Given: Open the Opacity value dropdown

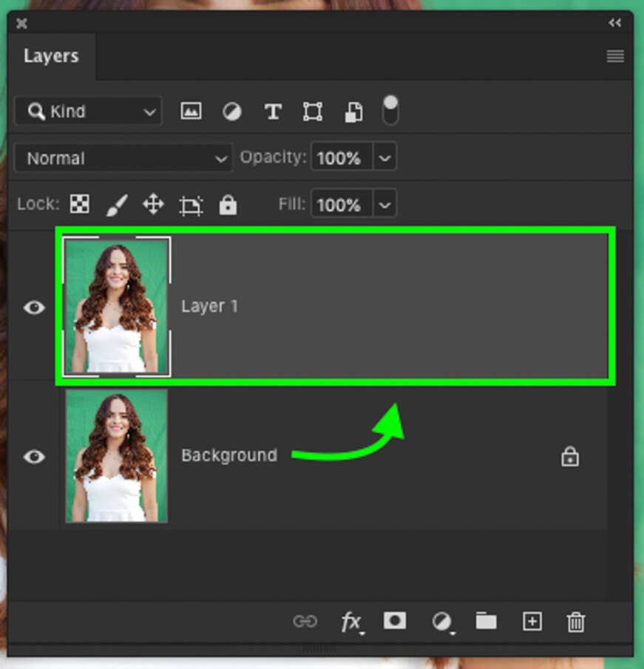Looking at the screenshot, I should [384, 157].
